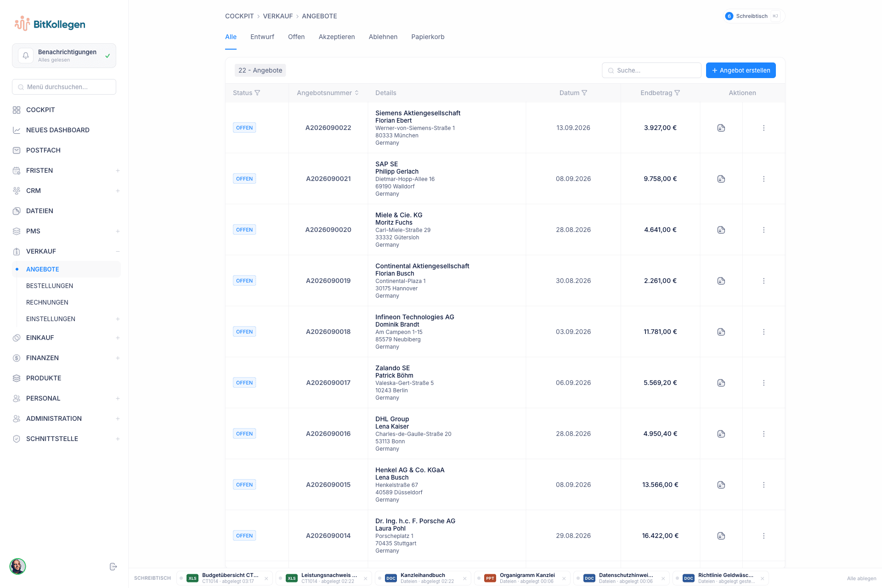
Task: Focus the Menü durchsuchen field
Action: [x=64, y=87]
